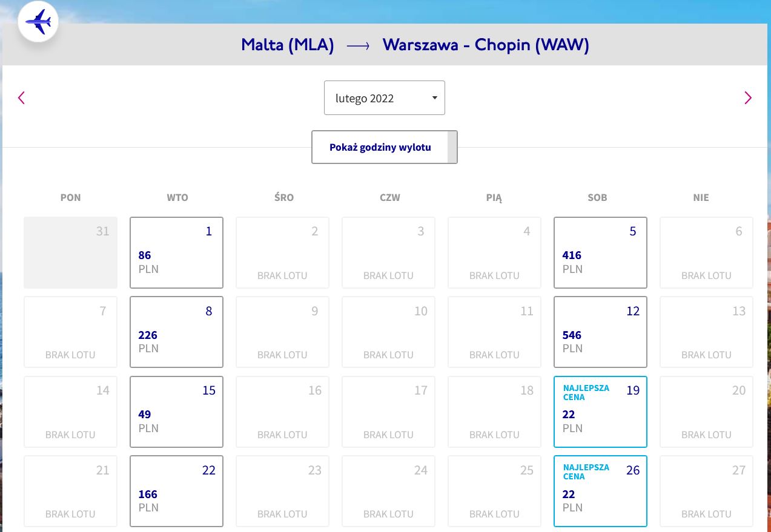Choose February 19 best price flight
The width and height of the screenshot is (771, 532).
pos(600,412)
